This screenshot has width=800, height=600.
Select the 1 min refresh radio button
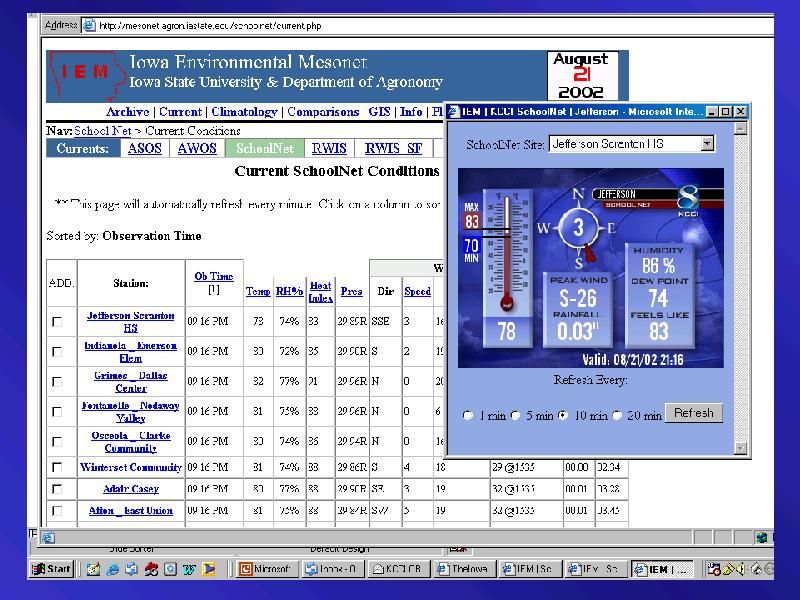(467, 415)
